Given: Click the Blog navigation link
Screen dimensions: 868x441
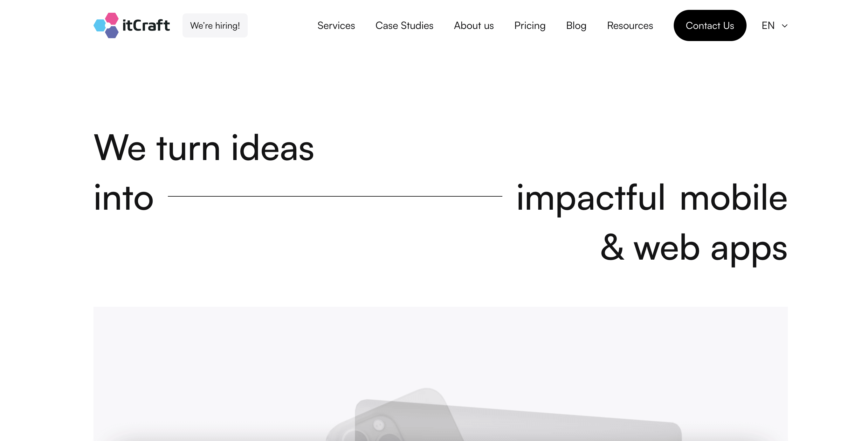Looking at the screenshot, I should (576, 25).
